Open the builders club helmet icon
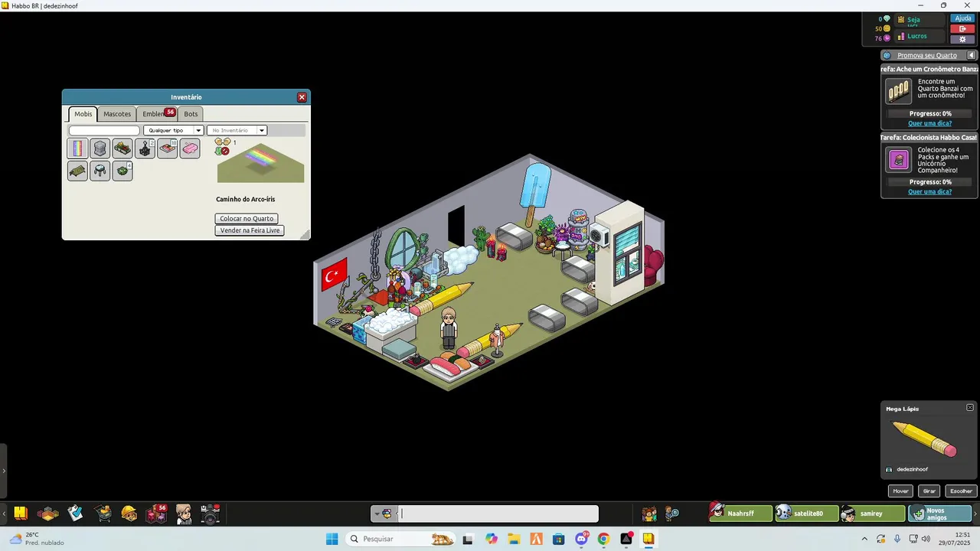Image resolution: width=980 pixels, height=551 pixels. pos(129,514)
